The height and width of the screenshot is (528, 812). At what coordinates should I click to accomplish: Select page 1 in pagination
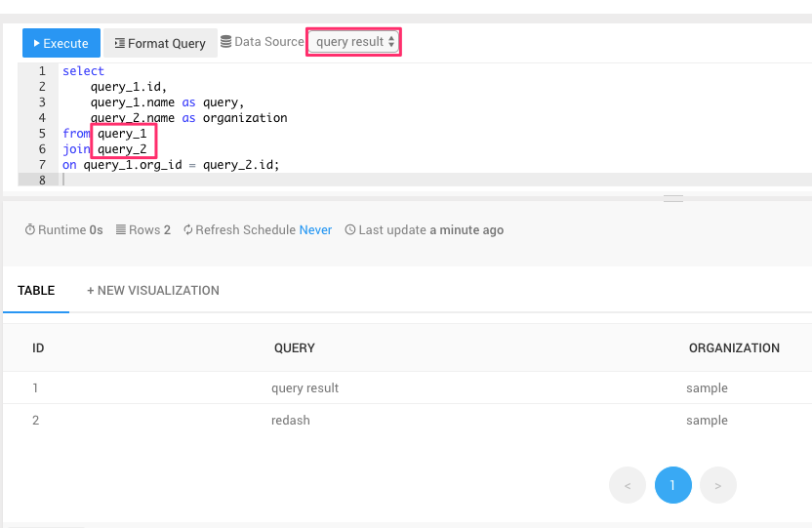[x=673, y=485]
